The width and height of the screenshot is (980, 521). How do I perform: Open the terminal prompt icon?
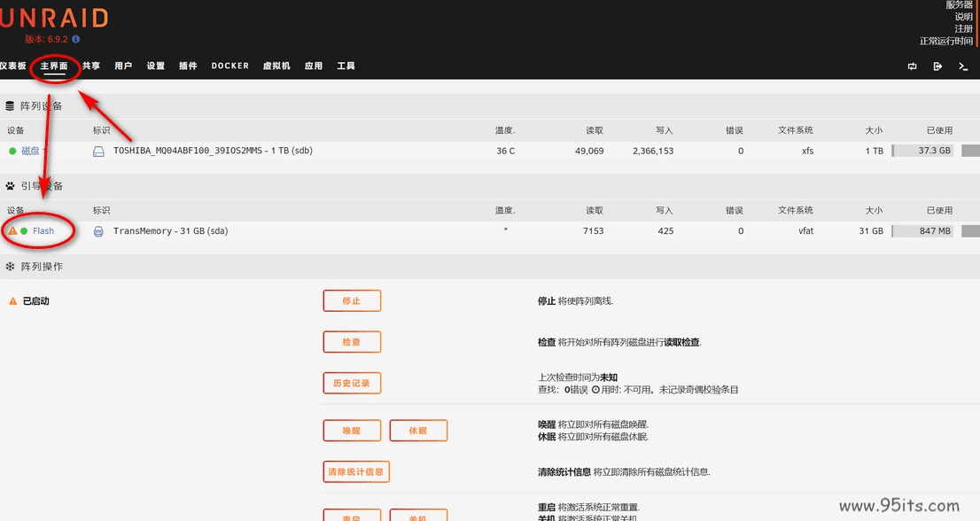963,66
